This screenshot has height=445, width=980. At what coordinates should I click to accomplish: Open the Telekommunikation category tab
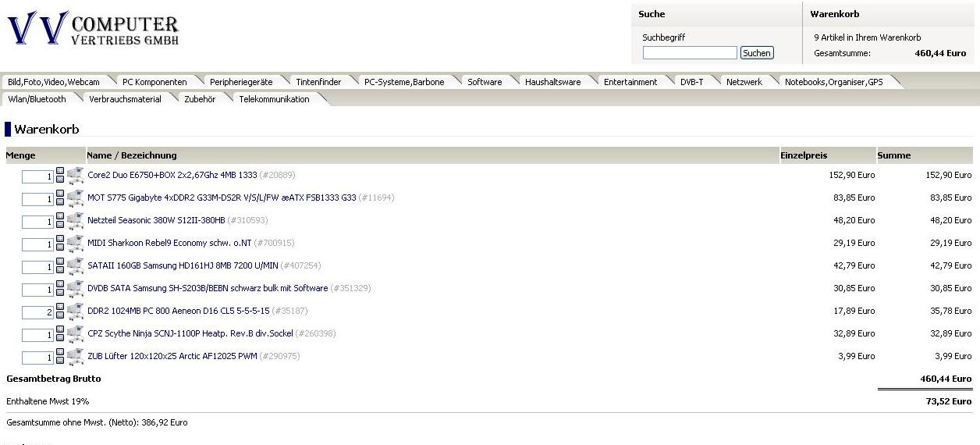pos(274,99)
